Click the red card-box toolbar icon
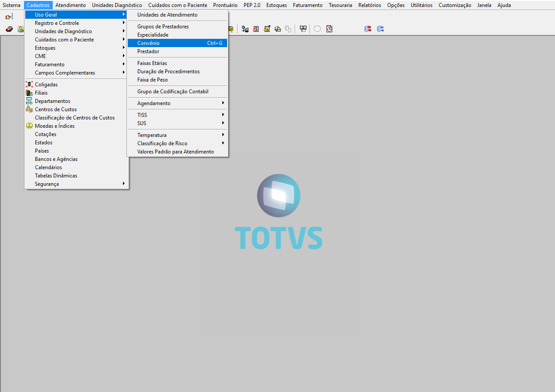 (x=9, y=29)
